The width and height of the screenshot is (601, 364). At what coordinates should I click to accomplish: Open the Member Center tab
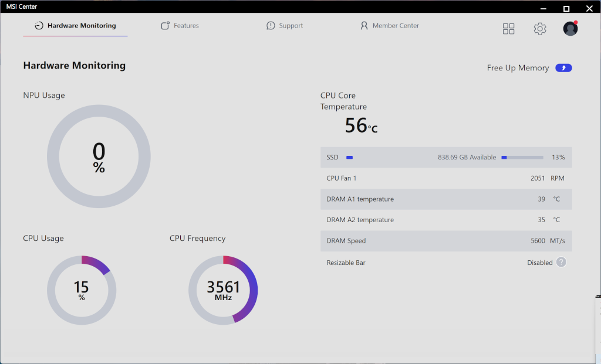click(390, 26)
